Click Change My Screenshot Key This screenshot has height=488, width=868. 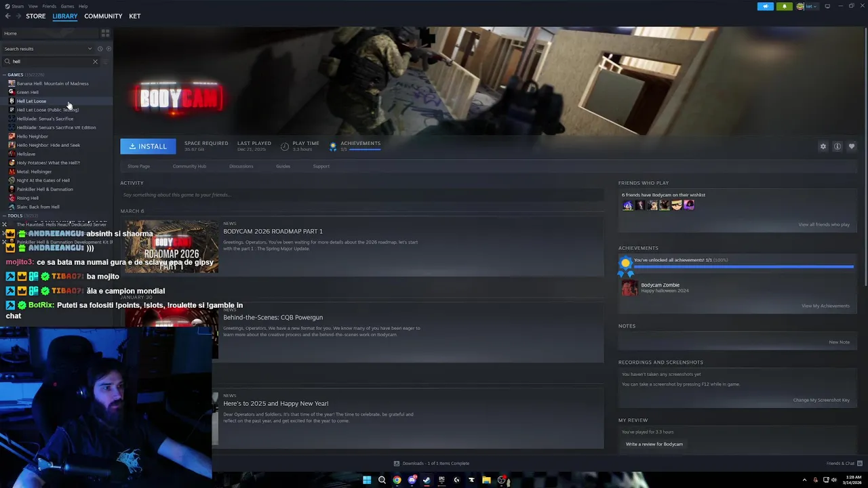pos(821,400)
